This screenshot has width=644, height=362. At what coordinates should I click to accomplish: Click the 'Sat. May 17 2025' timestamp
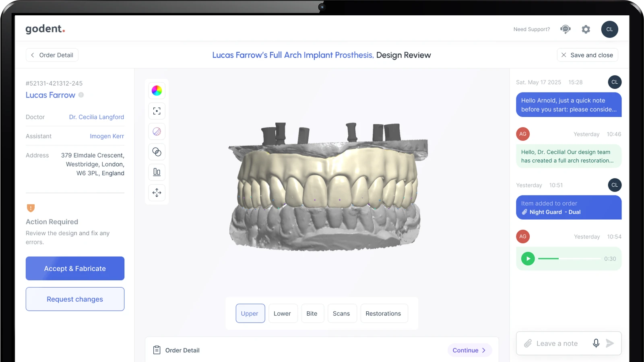[x=539, y=82]
